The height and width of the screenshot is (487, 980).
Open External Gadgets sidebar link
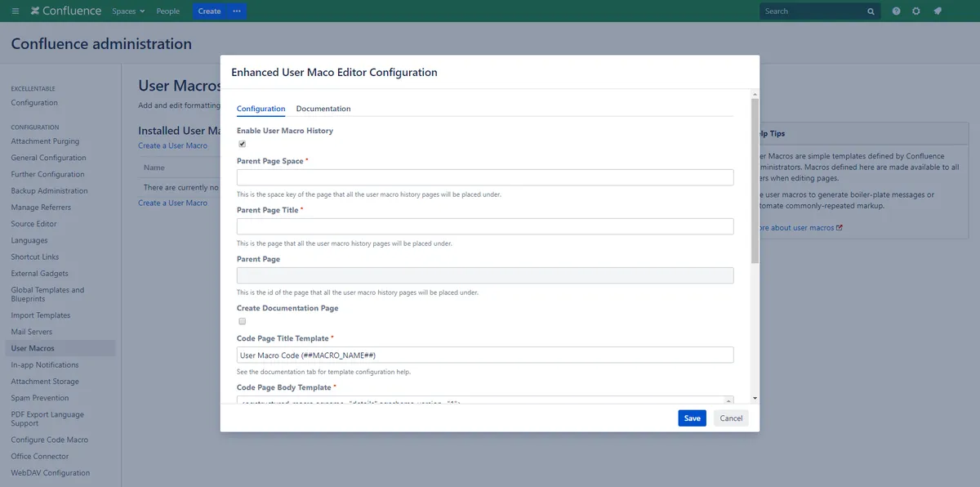click(39, 273)
